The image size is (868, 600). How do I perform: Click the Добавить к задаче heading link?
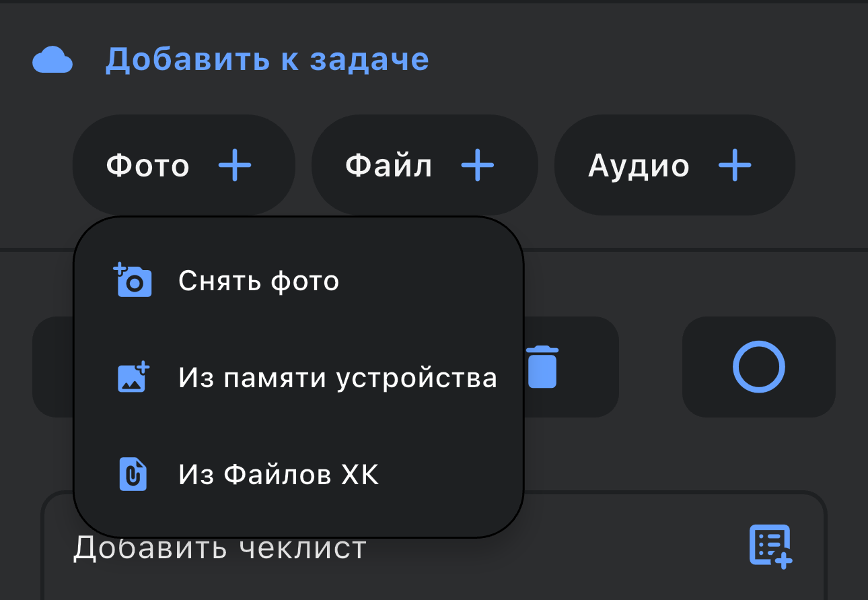point(266,59)
